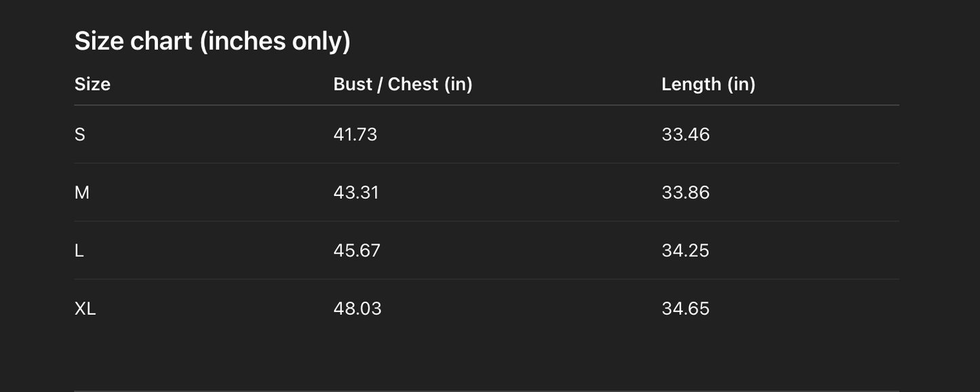Viewport: 980px width, 392px height.
Task: Click the 33.46 length value for size S
Action: click(685, 134)
